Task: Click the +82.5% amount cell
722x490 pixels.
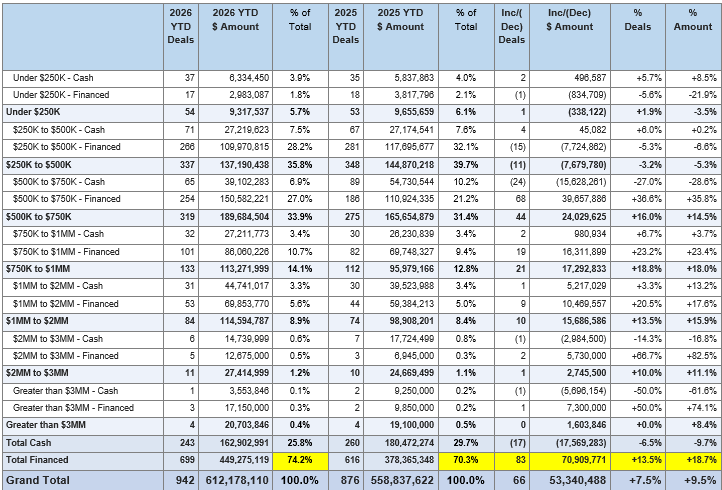Action: (693, 356)
